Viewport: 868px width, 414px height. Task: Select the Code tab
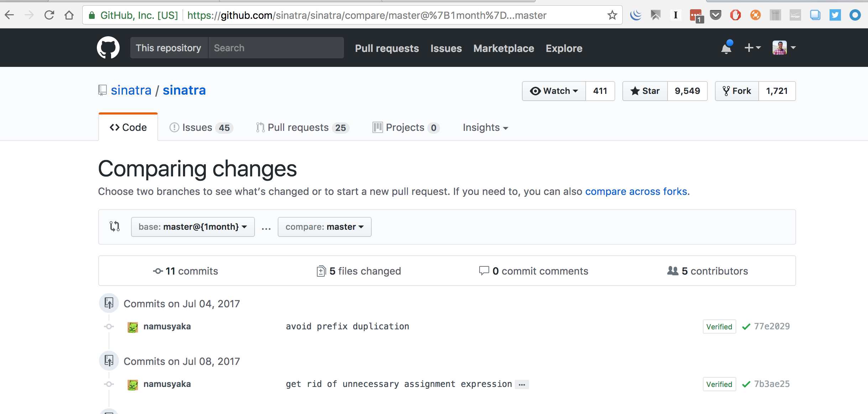pyautogui.click(x=128, y=127)
